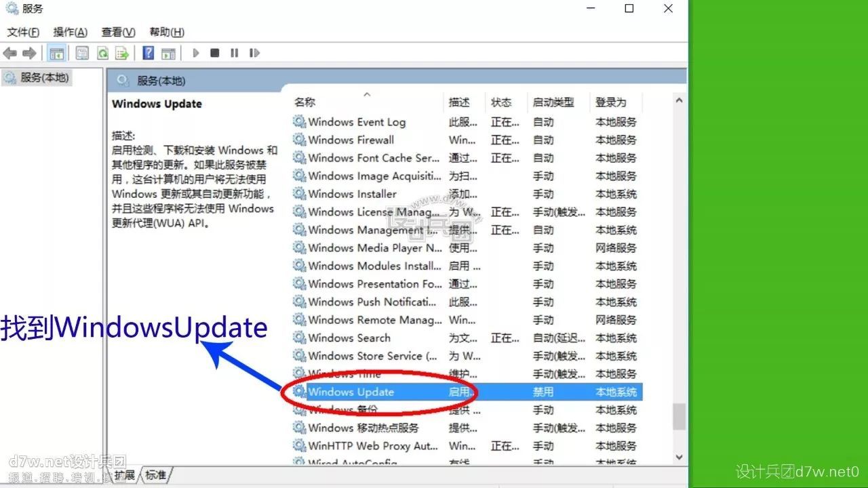Screen dimensions: 868x488
Task: Select the Windows 移动热点服务 service
Action: pyautogui.click(x=467, y=428)
